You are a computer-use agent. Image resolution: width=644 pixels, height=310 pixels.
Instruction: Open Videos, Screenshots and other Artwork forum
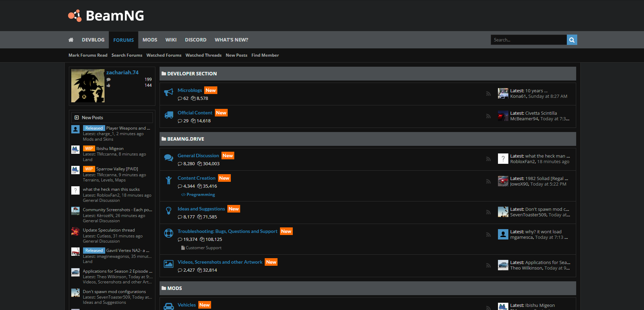point(220,262)
